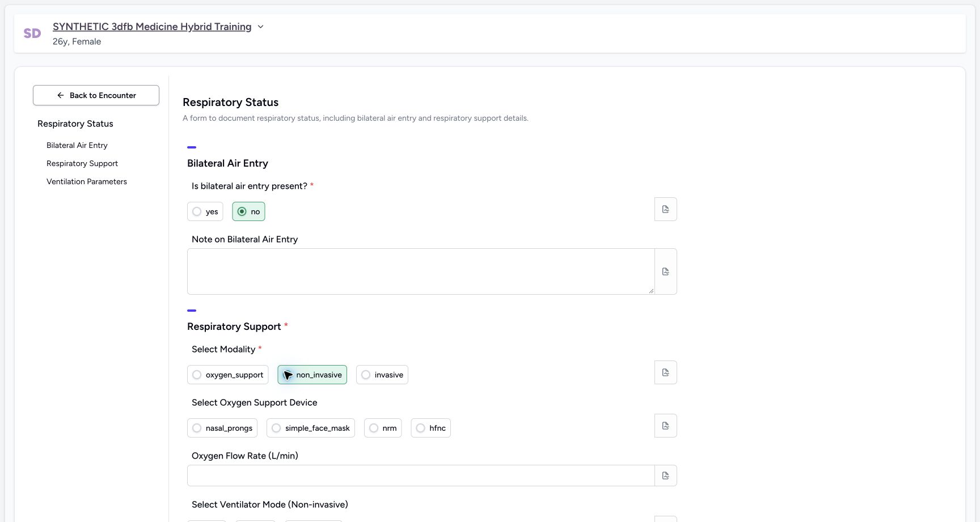Click the note icon beside bilateral air entry question

(665, 209)
